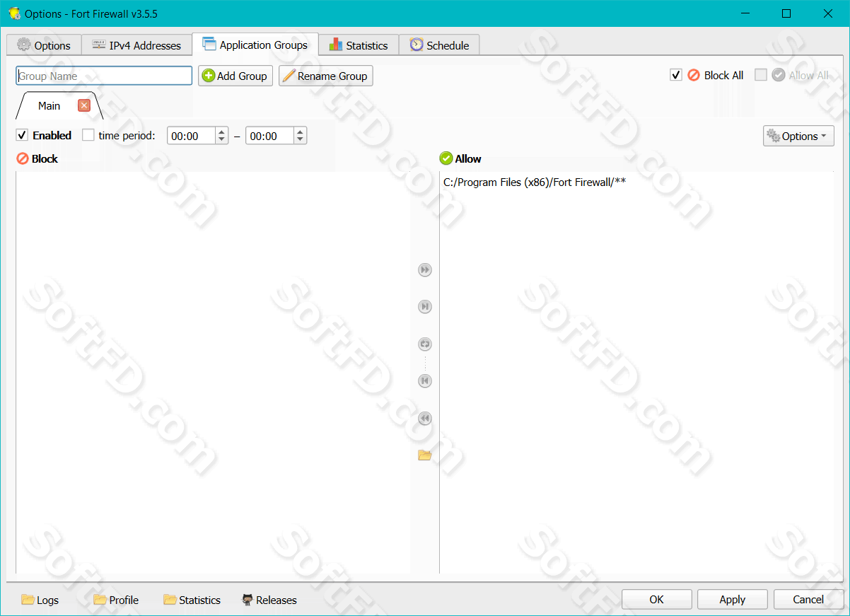This screenshot has width=850, height=616.
Task: Minimize the Options window
Action: coord(745,13)
